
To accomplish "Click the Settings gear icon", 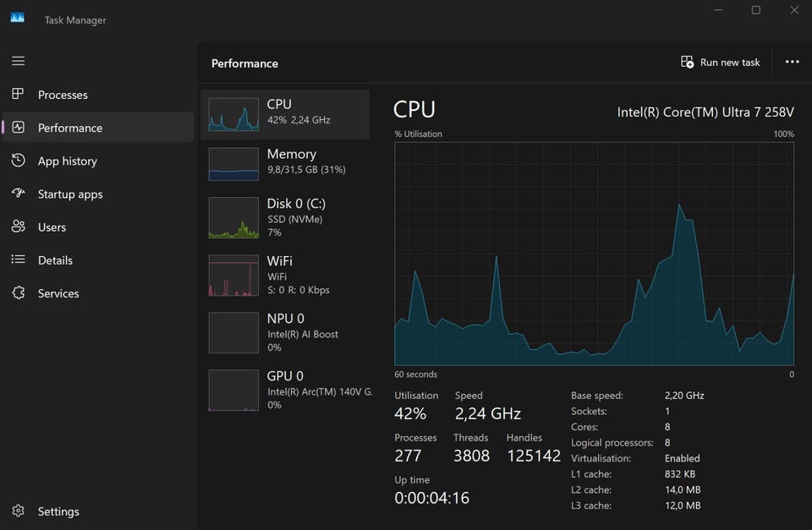I will 18,511.
